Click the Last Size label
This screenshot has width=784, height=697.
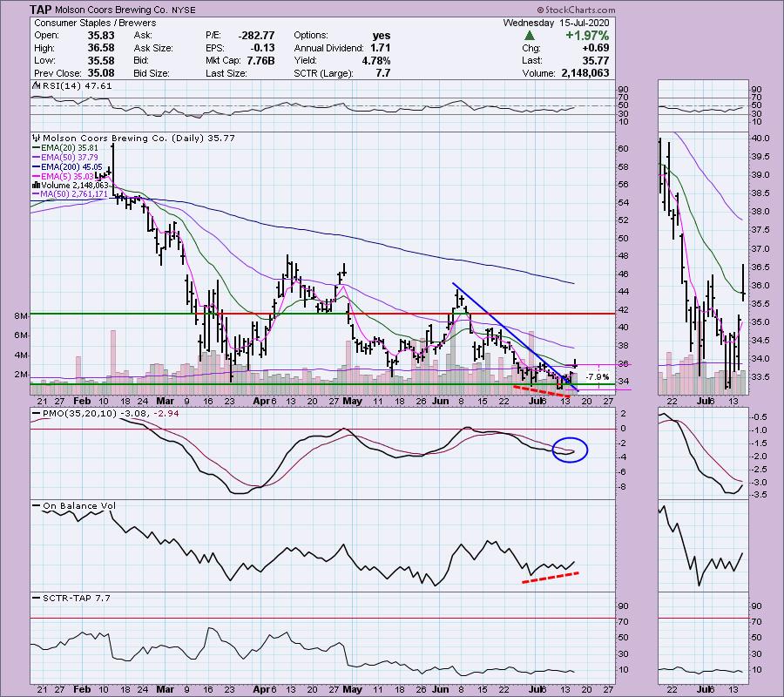click(226, 73)
